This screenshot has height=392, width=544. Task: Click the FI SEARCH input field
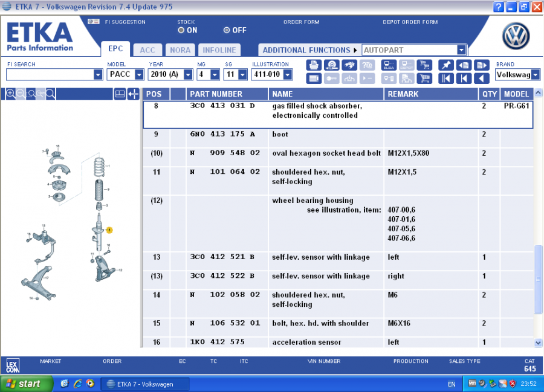click(50, 74)
